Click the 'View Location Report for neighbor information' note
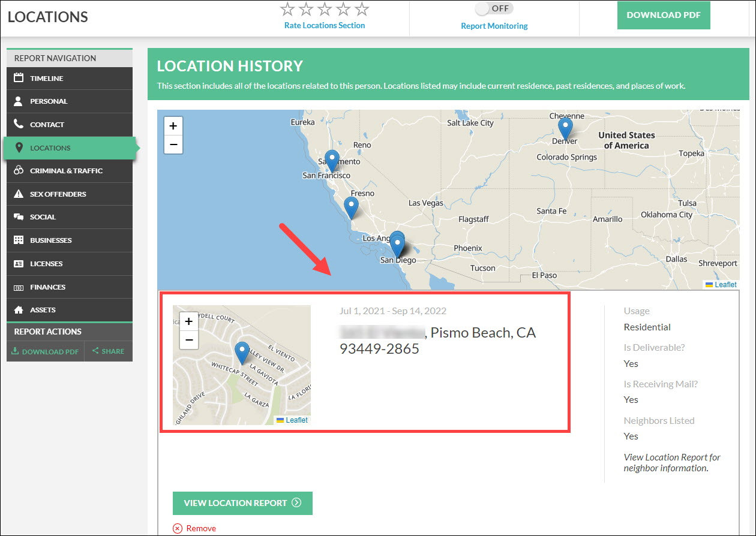The height and width of the screenshot is (536, 756). click(672, 462)
